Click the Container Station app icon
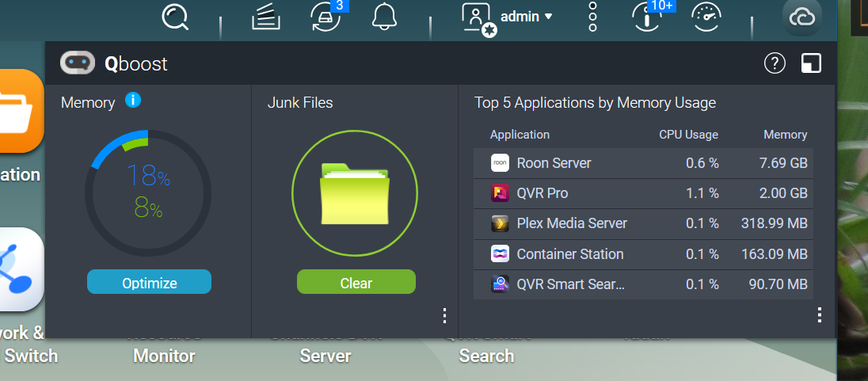The width and height of the screenshot is (868, 381). click(x=500, y=253)
